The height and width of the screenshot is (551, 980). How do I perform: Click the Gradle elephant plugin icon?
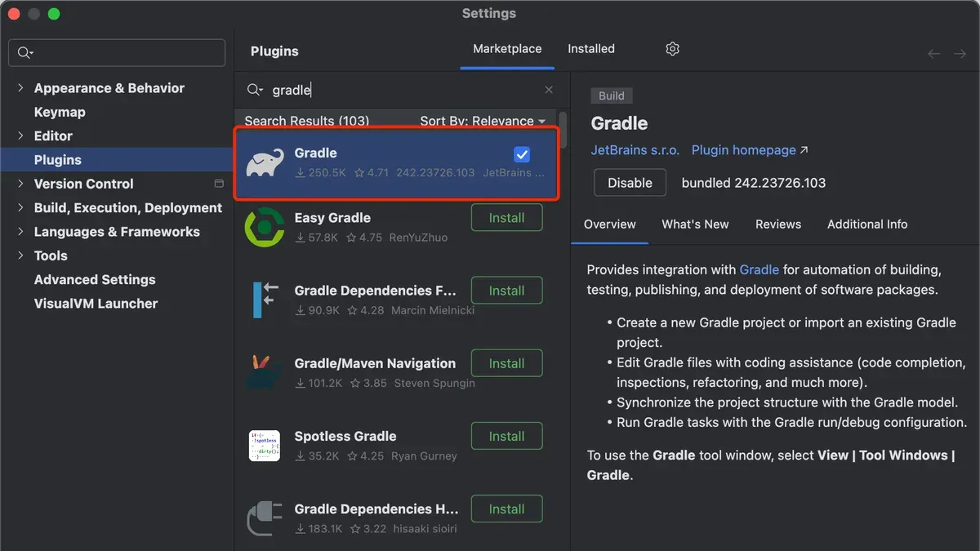(265, 162)
